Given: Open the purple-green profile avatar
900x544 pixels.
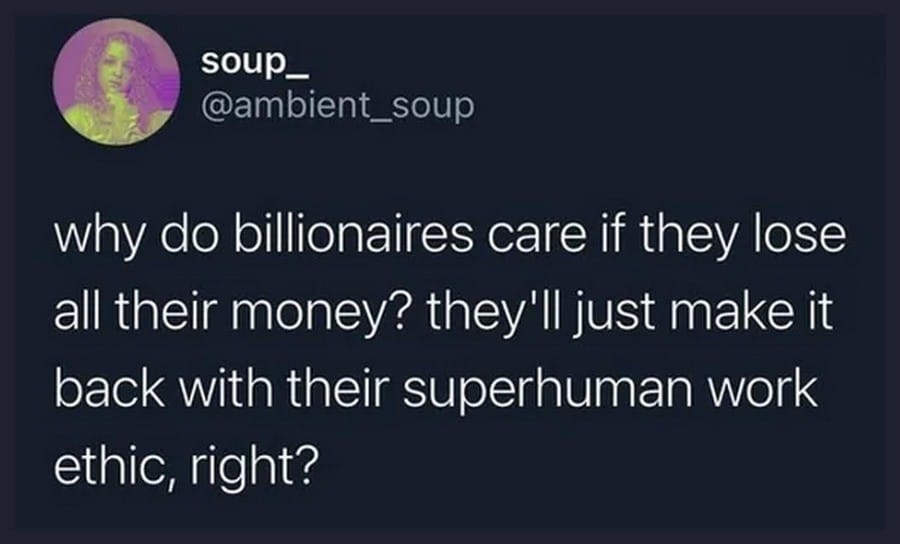Looking at the screenshot, I should [x=117, y=81].
